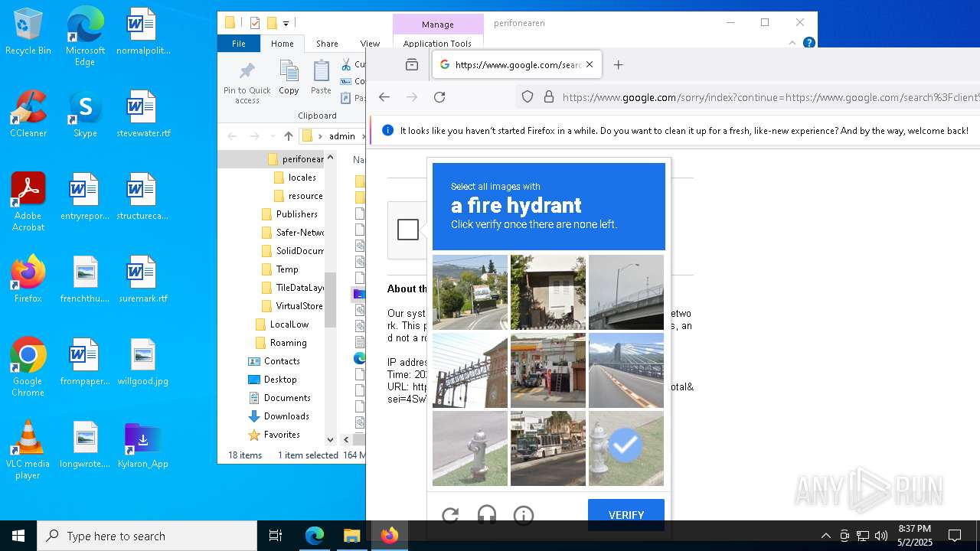Open CCleaner desktop shortcut
Image resolution: width=980 pixels, height=551 pixels.
pyautogui.click(x=28, y=114)
